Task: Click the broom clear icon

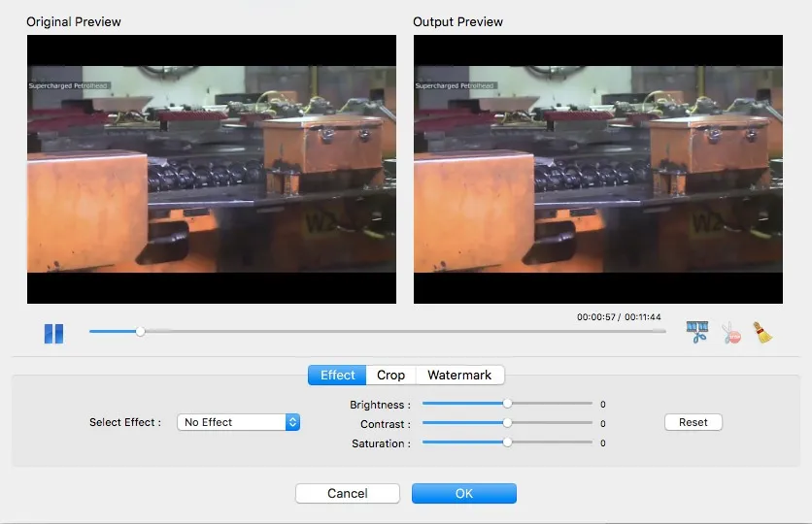Action: point(763,333)
